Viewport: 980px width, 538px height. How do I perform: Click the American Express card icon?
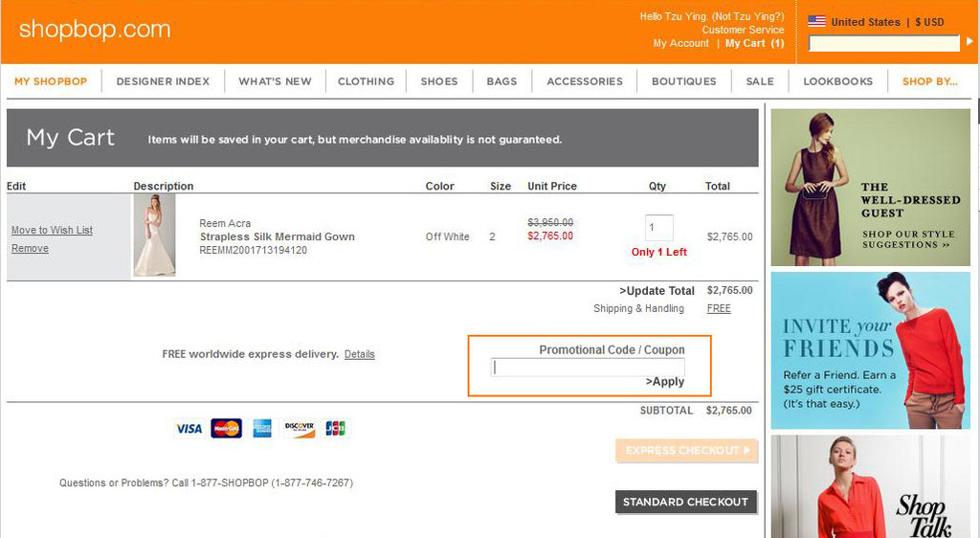coord(262,429)
